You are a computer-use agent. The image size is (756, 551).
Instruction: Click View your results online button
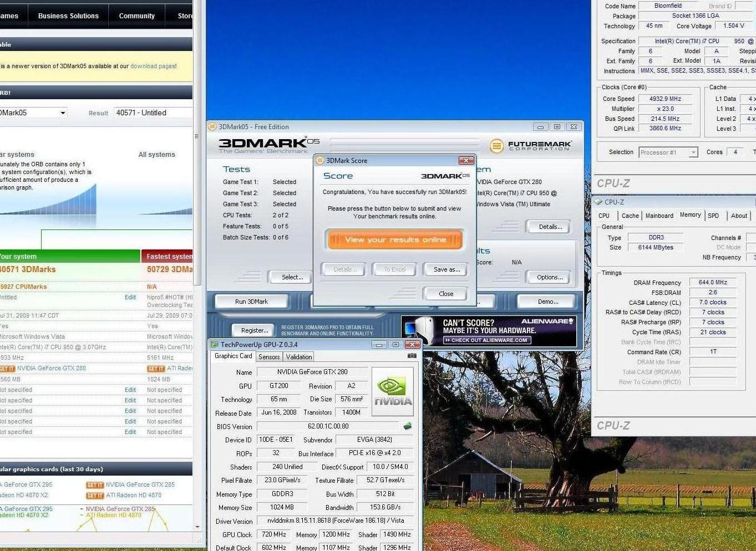pyautogui.click(x=395, y=239)
